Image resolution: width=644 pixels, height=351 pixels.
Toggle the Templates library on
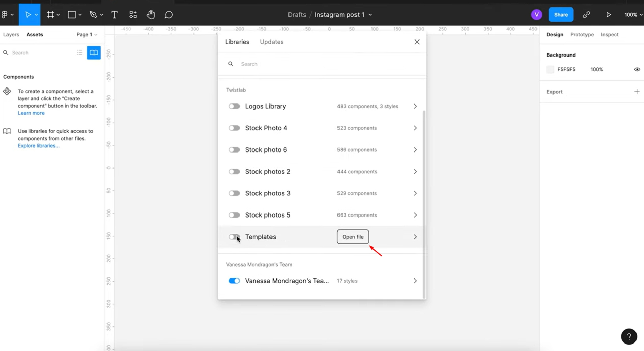click(234, 237)
